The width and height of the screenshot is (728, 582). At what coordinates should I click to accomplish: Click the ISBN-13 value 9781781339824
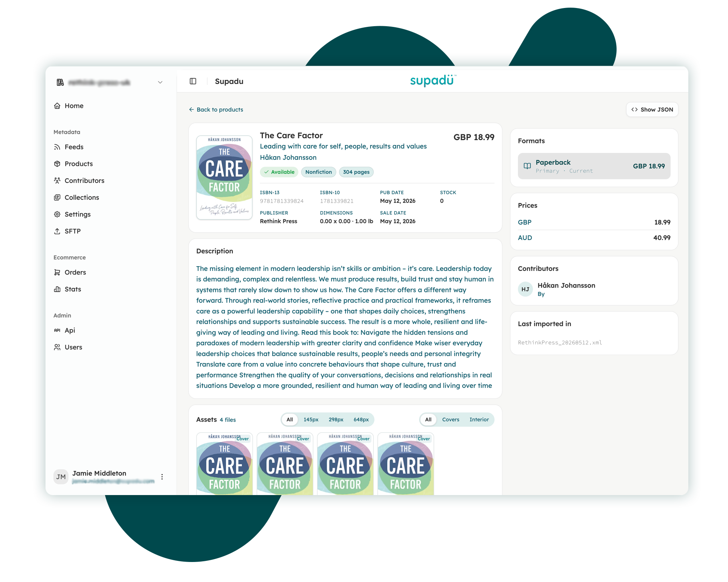pyautogui.click(x=282, y=201)
